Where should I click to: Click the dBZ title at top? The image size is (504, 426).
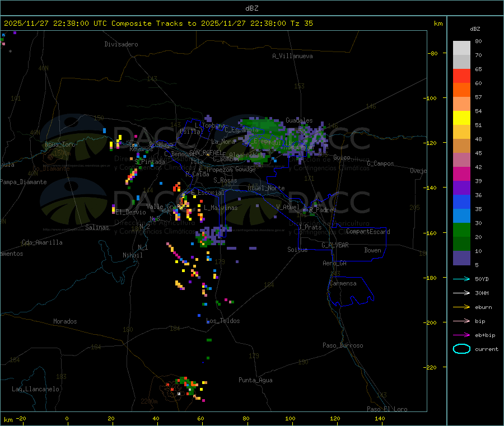tap(251, 8)
